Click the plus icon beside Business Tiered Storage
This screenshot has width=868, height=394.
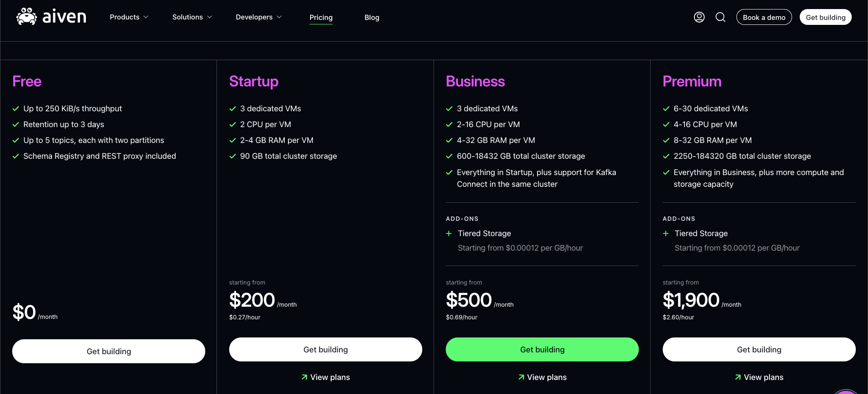(x=449, y=233)
